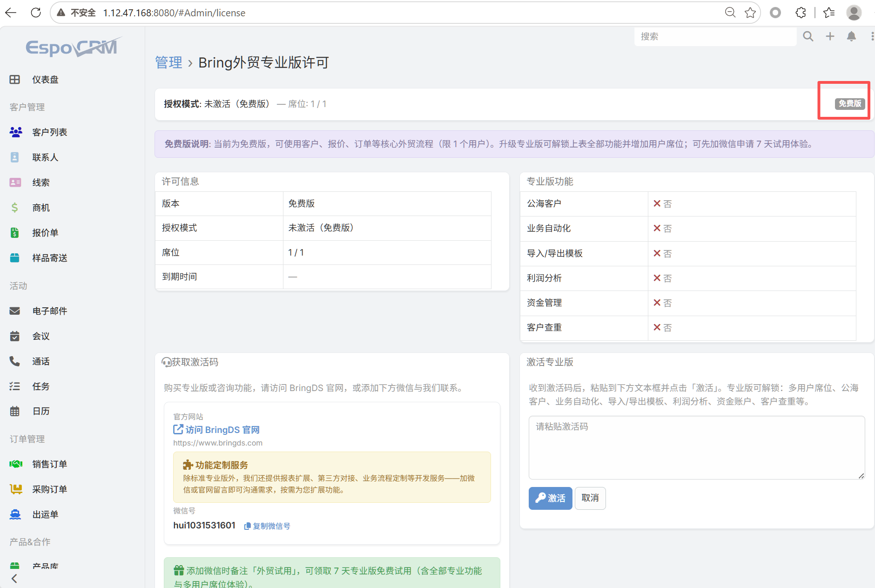Image resolution: width=875 pixels, height=588 pixels.
Task: Open 客户列表 in the sidebar
Action: (49, 132)
